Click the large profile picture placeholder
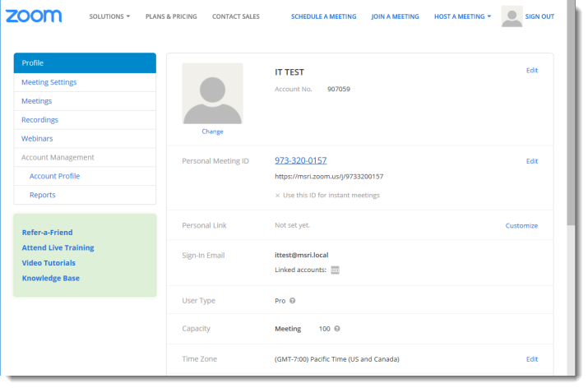The width and height of the screenshot is (588, 388). pos(212,94)
